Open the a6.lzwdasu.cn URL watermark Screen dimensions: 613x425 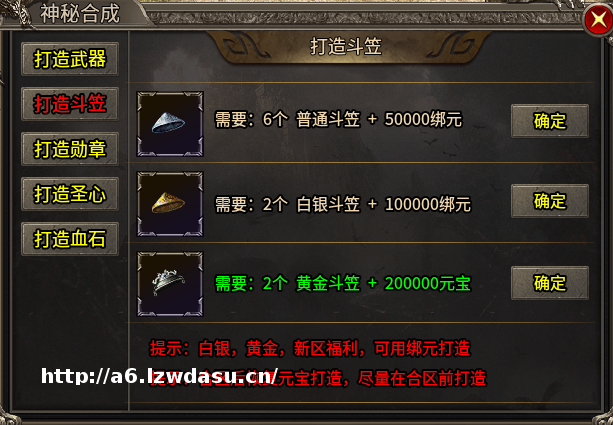[160, 377]
